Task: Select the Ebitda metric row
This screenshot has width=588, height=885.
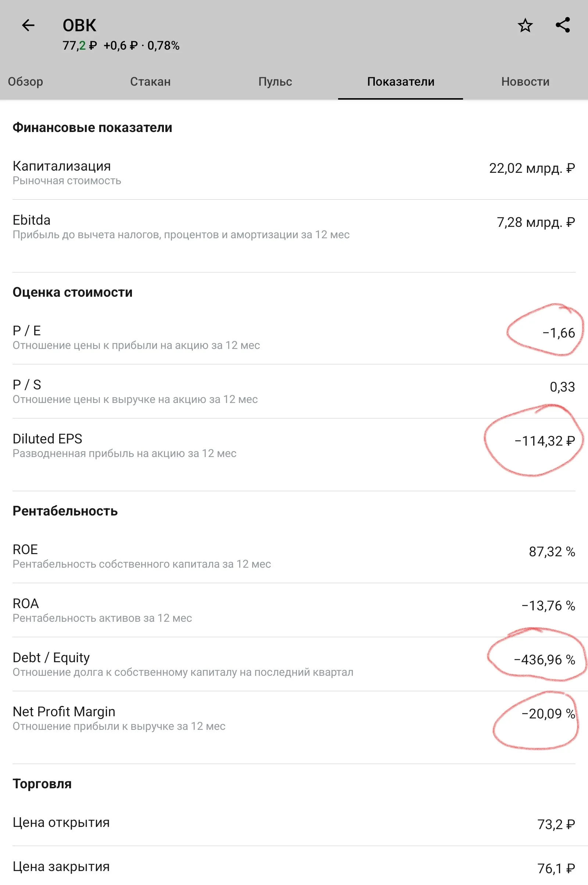Action: 294,236
